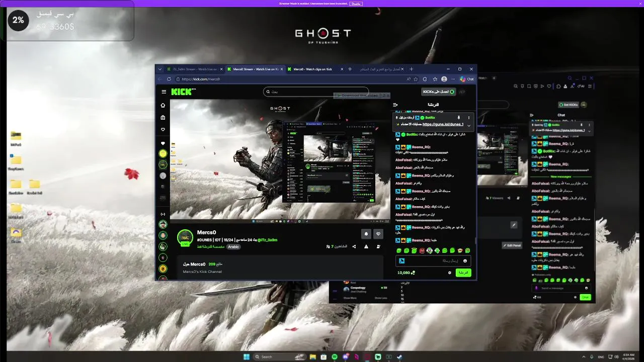
Task: Expand the pinned message with its chevron
Action: (x=468, y=125)
